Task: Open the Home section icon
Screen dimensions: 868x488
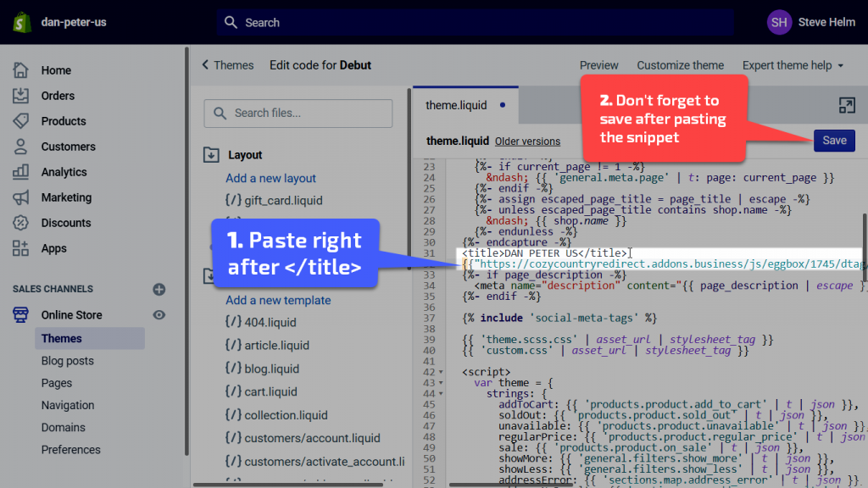Action: [20, 70]
